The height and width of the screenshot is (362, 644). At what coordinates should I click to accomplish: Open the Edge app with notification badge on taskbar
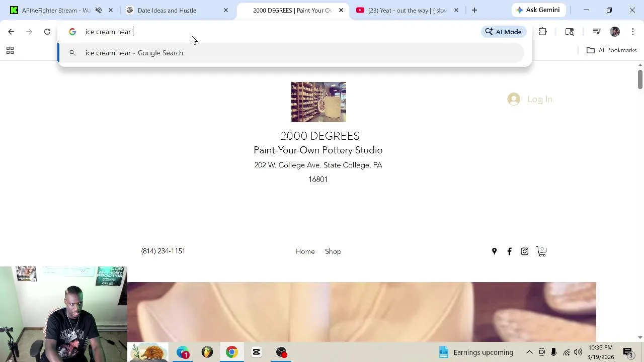[x=183, y=352]
